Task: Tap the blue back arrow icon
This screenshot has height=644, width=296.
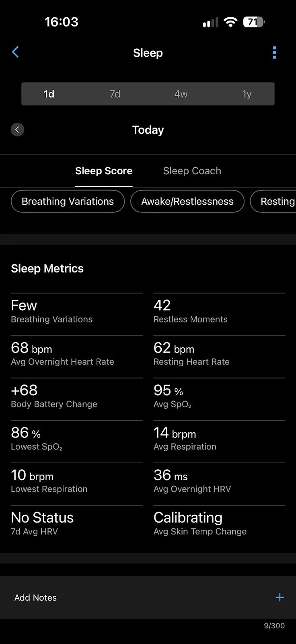Action: click(15, 52)
